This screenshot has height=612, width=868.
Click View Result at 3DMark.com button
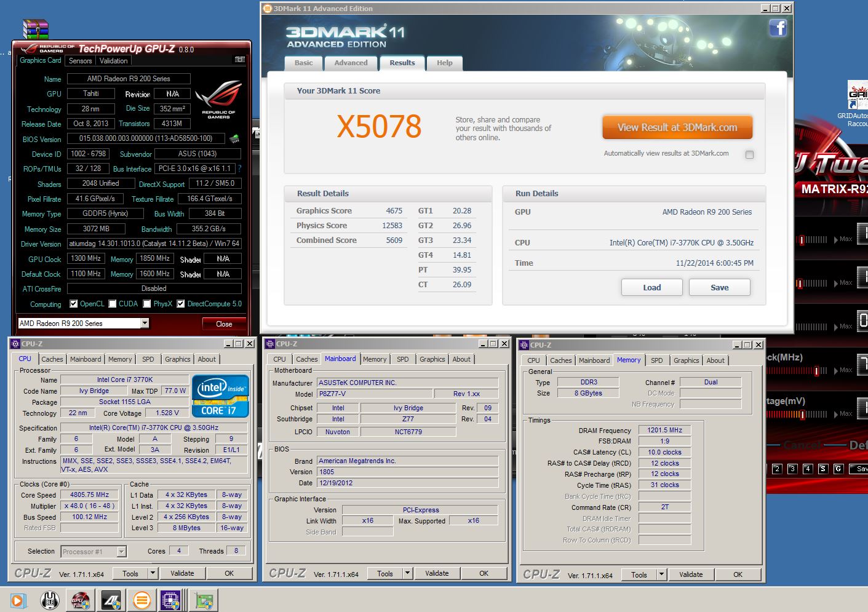point(677,127)
